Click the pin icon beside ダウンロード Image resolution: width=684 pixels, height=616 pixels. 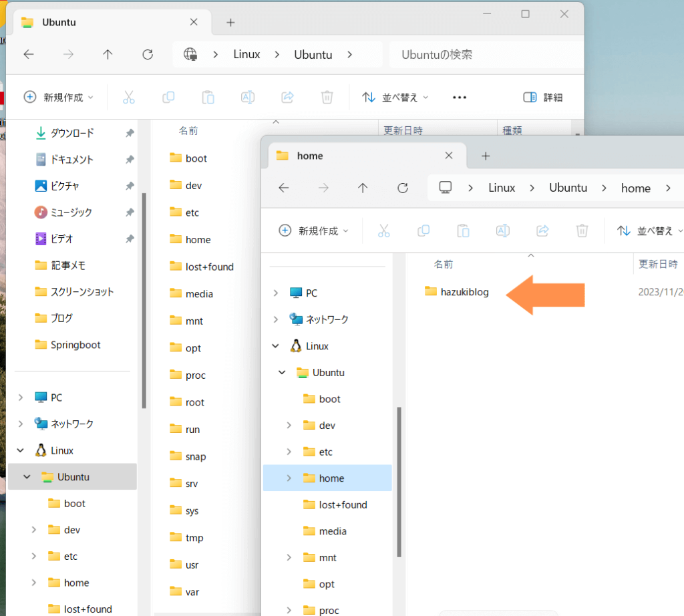(x=130, y=133)
